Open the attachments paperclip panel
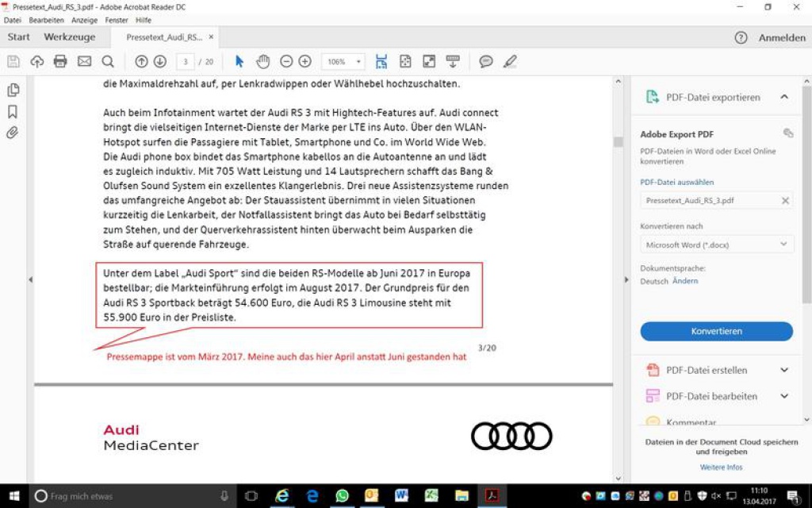This screenshot has height=508, width=812. click(13, 133)
